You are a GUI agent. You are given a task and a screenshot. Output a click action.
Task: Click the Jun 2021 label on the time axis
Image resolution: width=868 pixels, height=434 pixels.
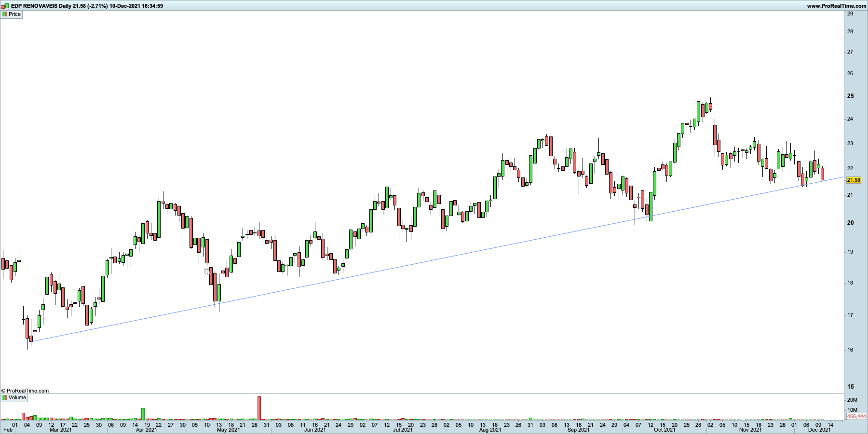(315, 430)
